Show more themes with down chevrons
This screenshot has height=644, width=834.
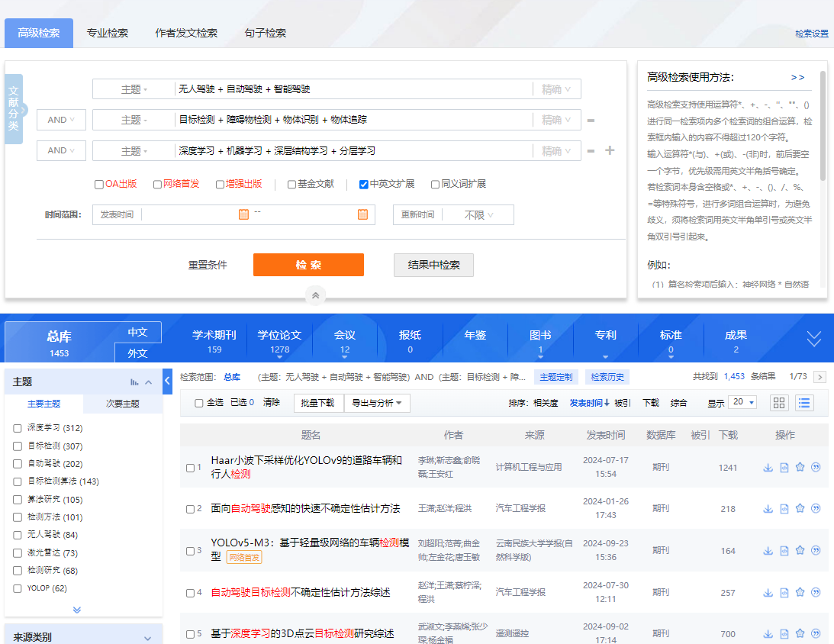tap(77, 610)
